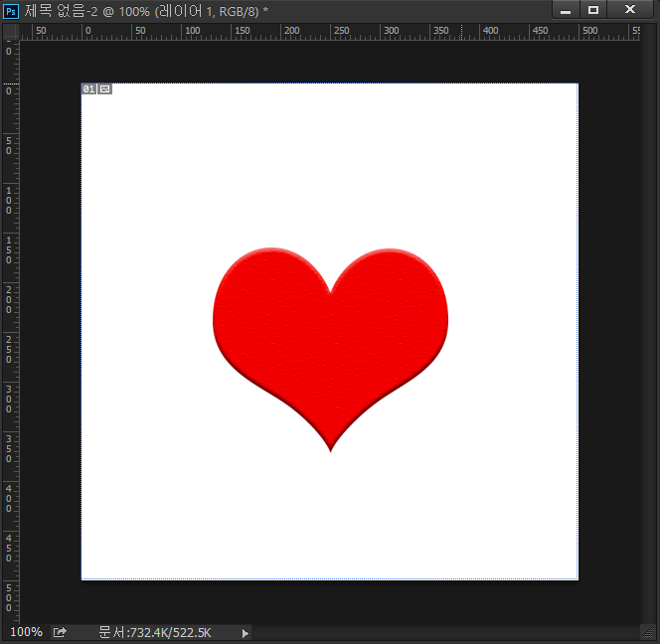Minimize the document window
660x644 pixels.
pos(566,10)
